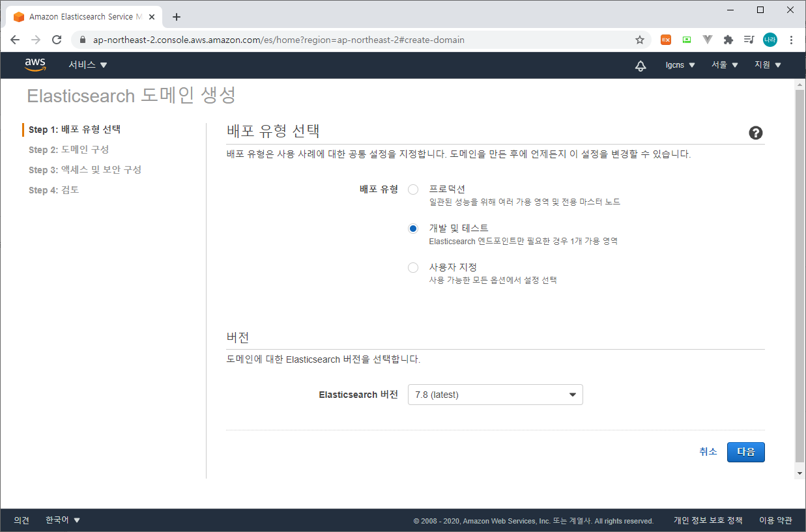Click the page vertical scrollbar thumb

click(800, 276)
